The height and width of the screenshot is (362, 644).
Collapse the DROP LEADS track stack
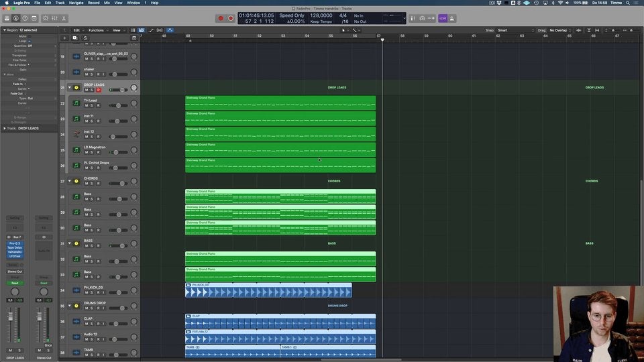69,88
